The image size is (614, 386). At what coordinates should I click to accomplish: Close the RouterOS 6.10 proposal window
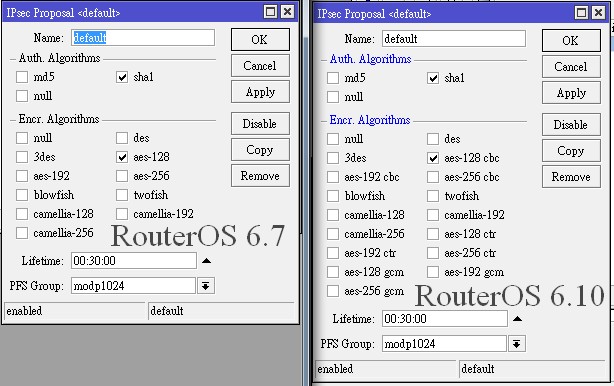[599, 13]
